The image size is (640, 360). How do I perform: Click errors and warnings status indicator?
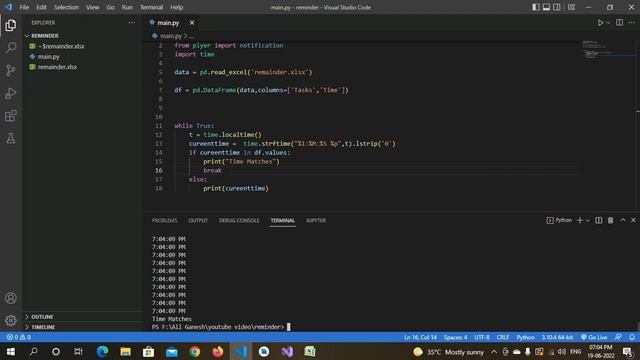[x=19, y=337]
